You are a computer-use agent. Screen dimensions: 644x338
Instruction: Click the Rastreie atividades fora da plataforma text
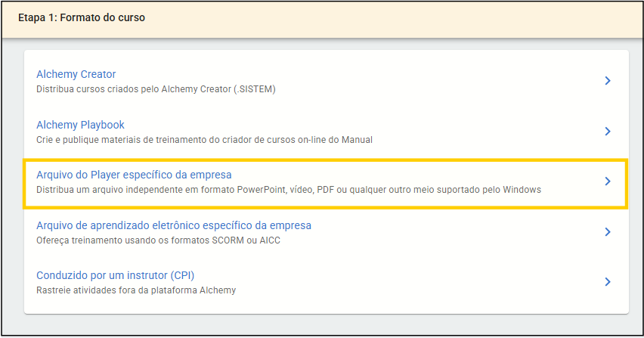pos(136,290)
